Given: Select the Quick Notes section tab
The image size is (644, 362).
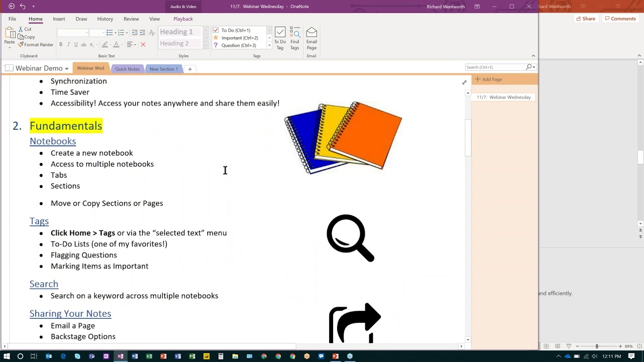Looking at the screenshot, I should (x=127, y=69).
